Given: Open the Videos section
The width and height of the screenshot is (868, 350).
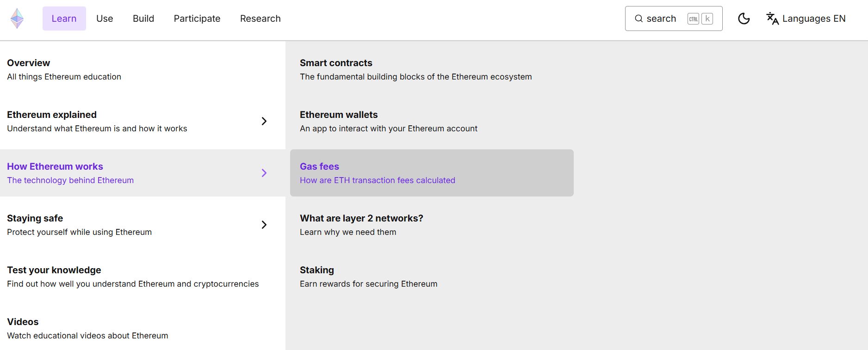Looking at the screenshot, I should 143,328.
